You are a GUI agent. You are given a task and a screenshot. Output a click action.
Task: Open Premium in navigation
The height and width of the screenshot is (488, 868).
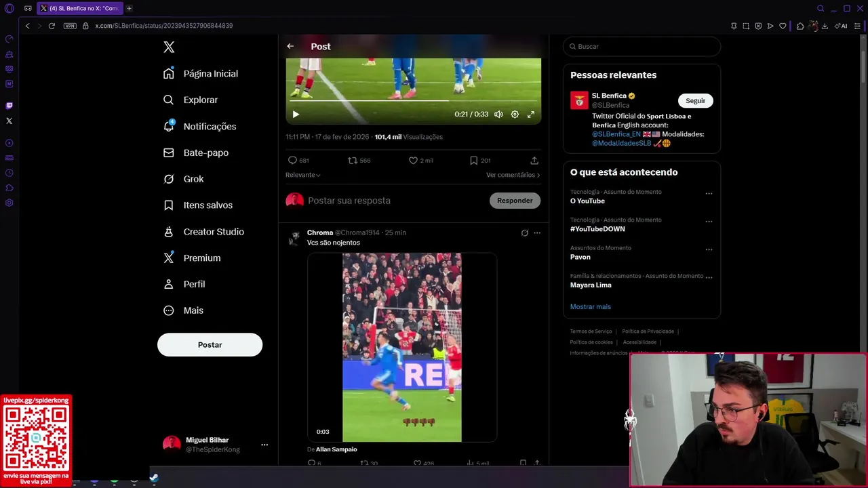pyautogui.click(x=192, y=258)
